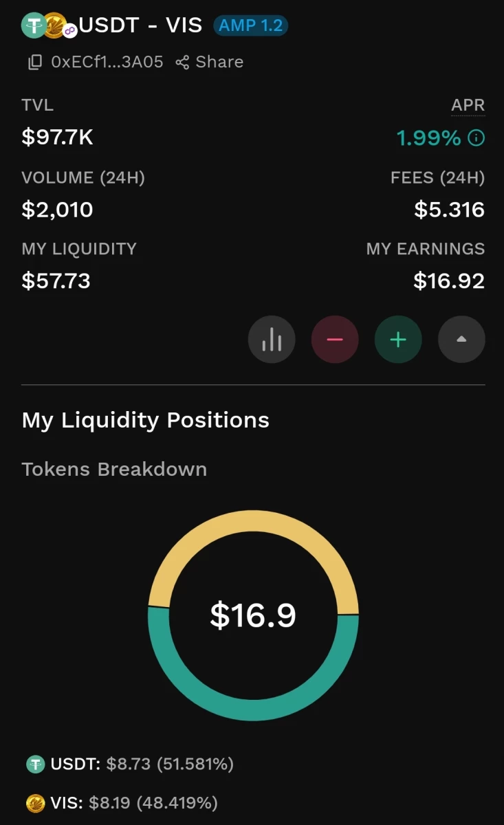This screenshot has height=825, width=504.
Task: Click the Polygon chain badge on token icons
Action: (x=69, y=32)
